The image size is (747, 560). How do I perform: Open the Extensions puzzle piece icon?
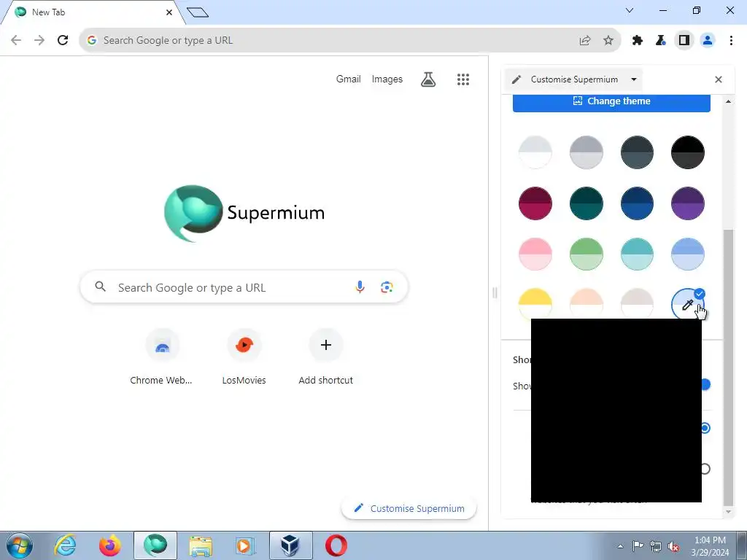pos(638,41)
